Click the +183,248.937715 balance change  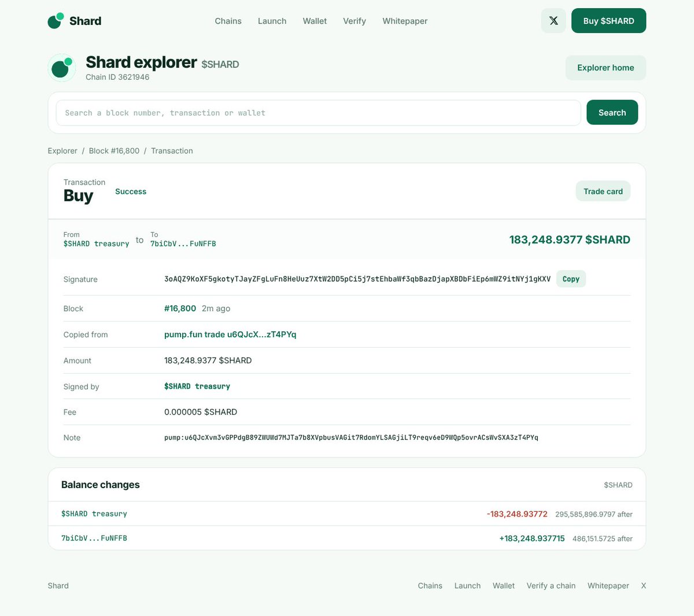click(x=532, y=538)
